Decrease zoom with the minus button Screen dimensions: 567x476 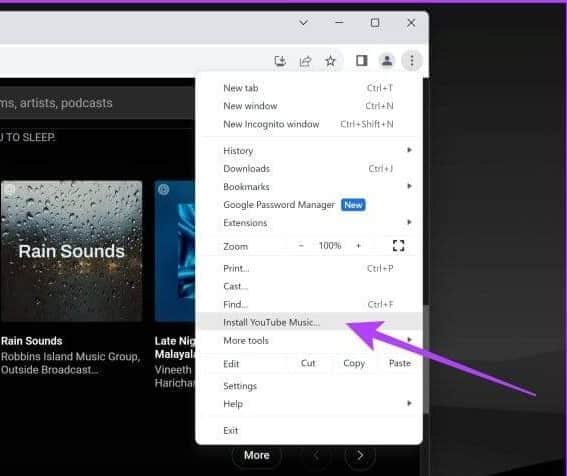[301, 246]
